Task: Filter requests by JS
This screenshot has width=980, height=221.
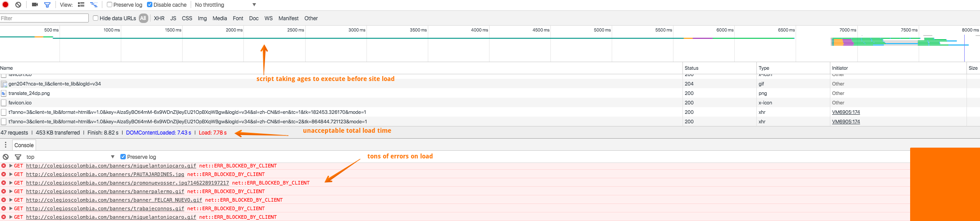Action: click(x=173, y=18)
